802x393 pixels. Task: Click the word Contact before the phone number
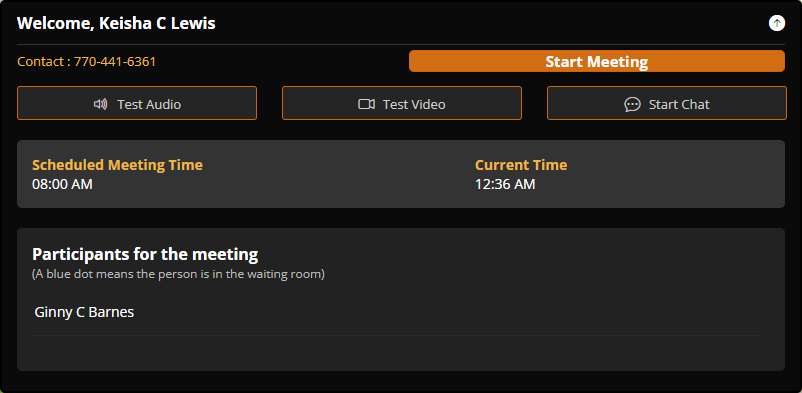41,62
